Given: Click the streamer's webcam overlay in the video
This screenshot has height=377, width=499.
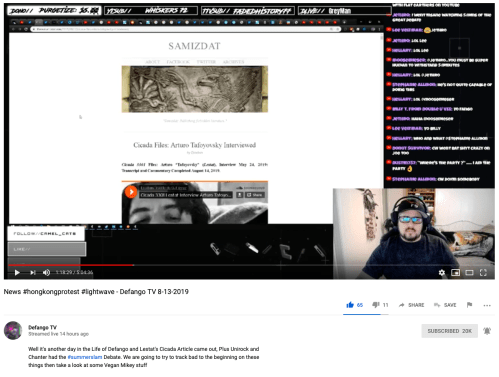Looking at the screenshot, I should [414, 233].
